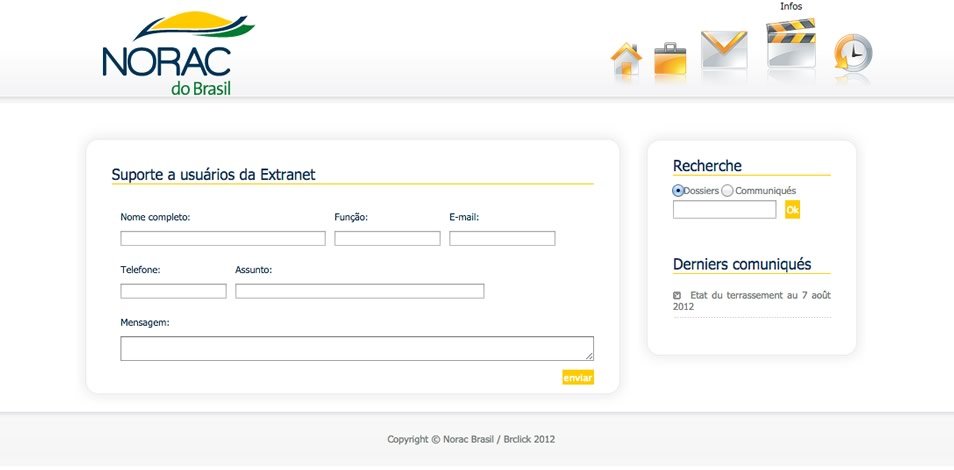Open the envelope mail icon

pyautogui.click(x=724, y=49)
